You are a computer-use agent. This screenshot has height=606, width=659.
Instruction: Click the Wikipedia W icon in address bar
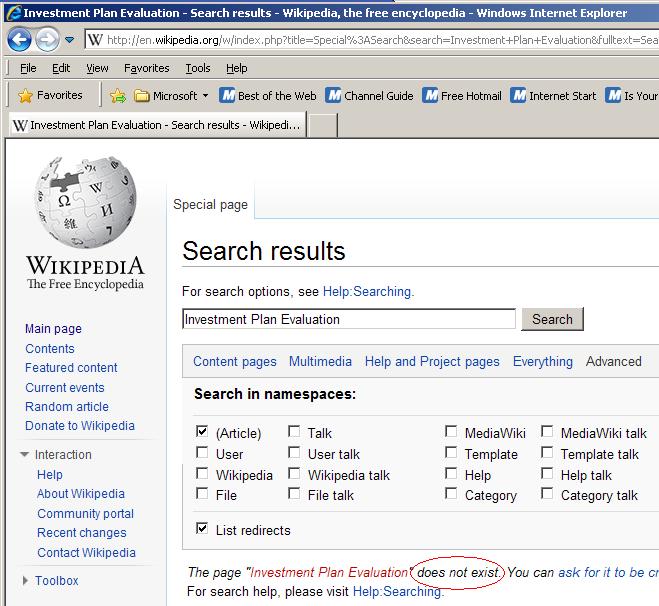(x=95, y=40)
